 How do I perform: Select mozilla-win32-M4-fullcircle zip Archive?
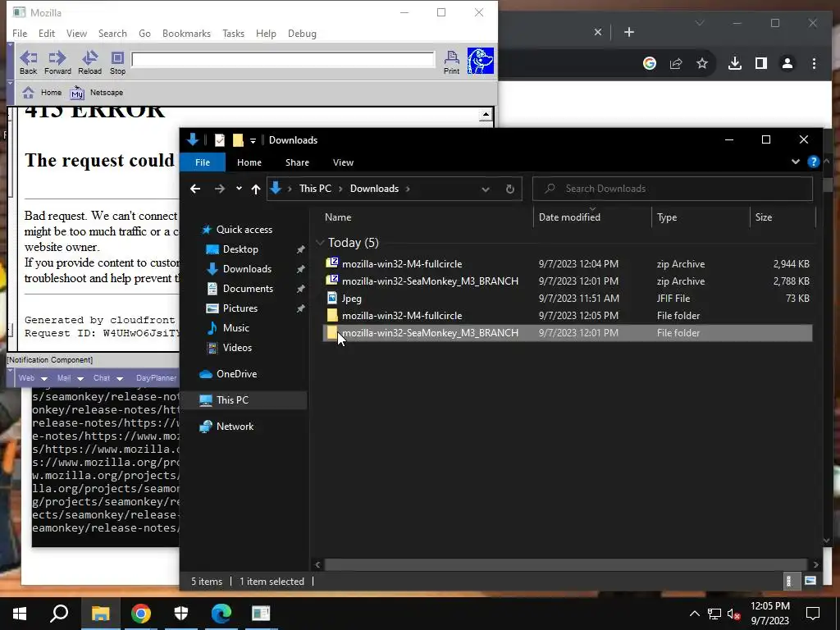[567, 263]
